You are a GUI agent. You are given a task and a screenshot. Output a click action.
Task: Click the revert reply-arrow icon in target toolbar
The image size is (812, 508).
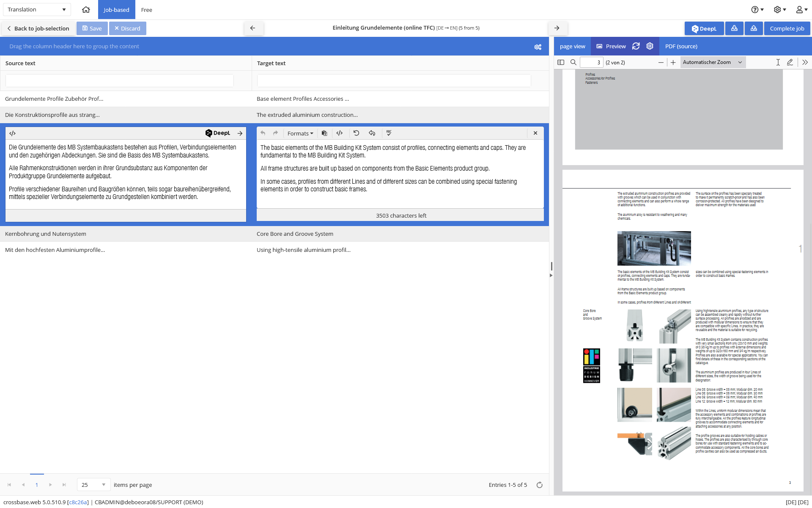pyautogui.click(x=372, y=133)
